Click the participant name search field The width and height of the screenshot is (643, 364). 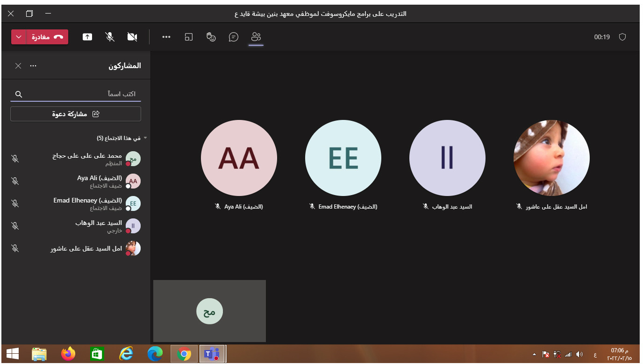click(x=76, y=94)
